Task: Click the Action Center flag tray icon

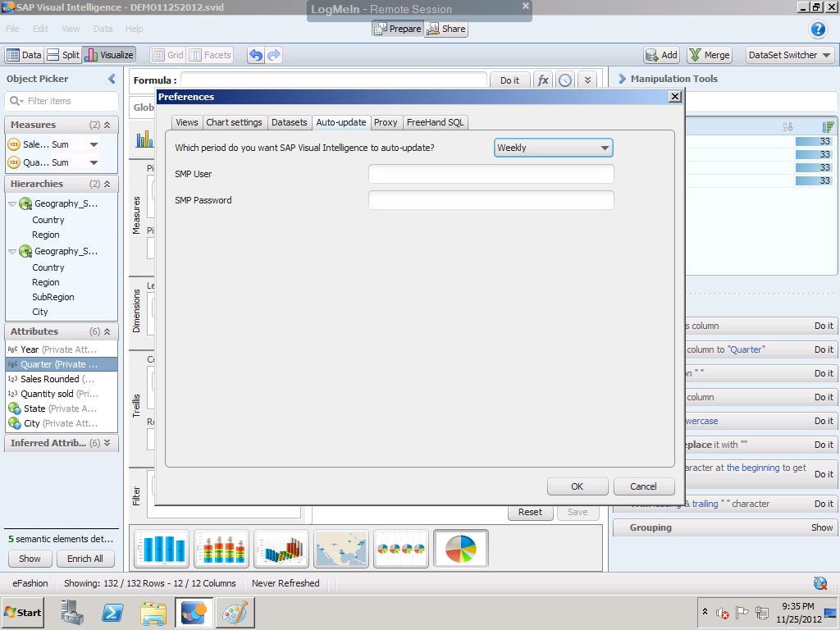Action: point(742,612)
